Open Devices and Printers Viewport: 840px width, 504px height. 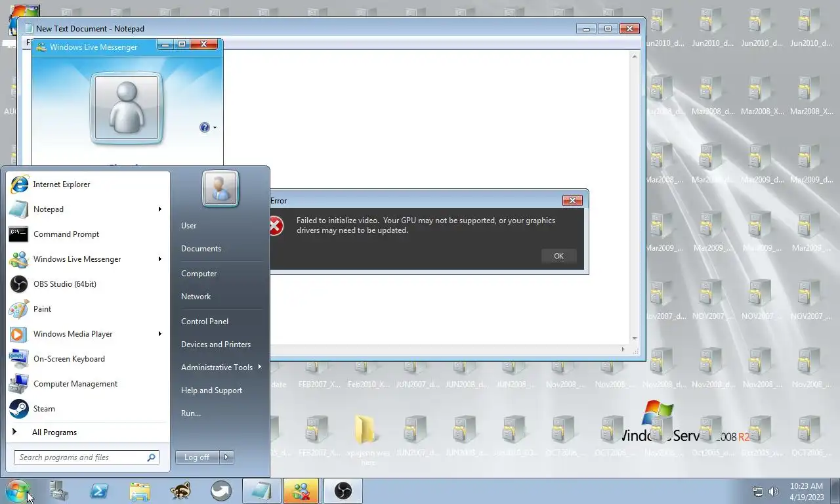coord(216,345)
